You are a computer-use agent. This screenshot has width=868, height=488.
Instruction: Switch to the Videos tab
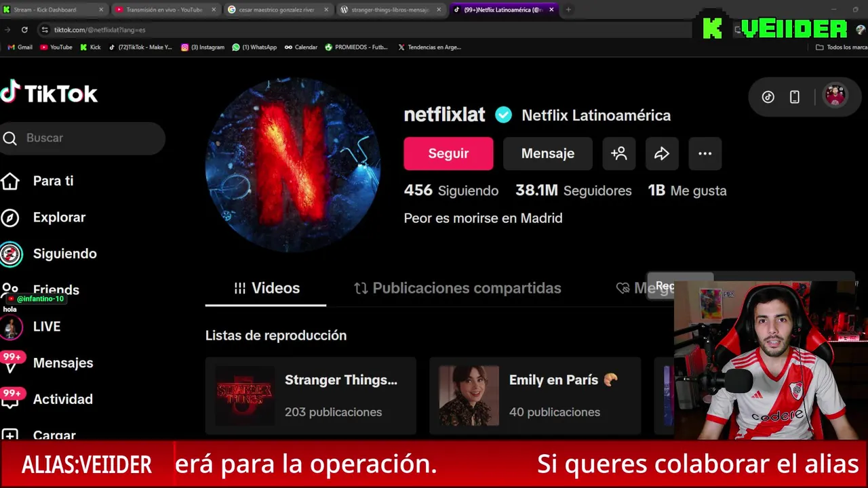[x=266, y=288]
